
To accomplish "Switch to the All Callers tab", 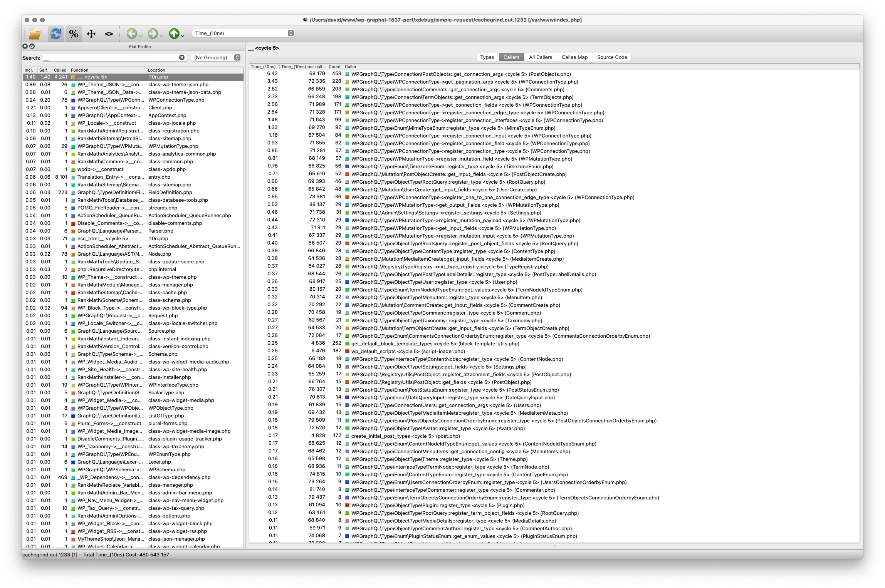I will coord(540,57).
